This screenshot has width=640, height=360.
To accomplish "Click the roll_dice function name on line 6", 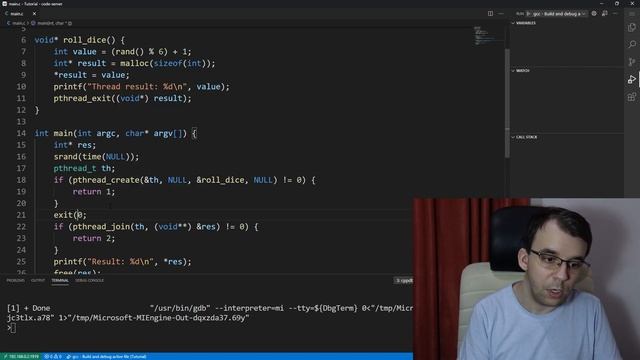I will pyautogui.click(x=84, y=40).
